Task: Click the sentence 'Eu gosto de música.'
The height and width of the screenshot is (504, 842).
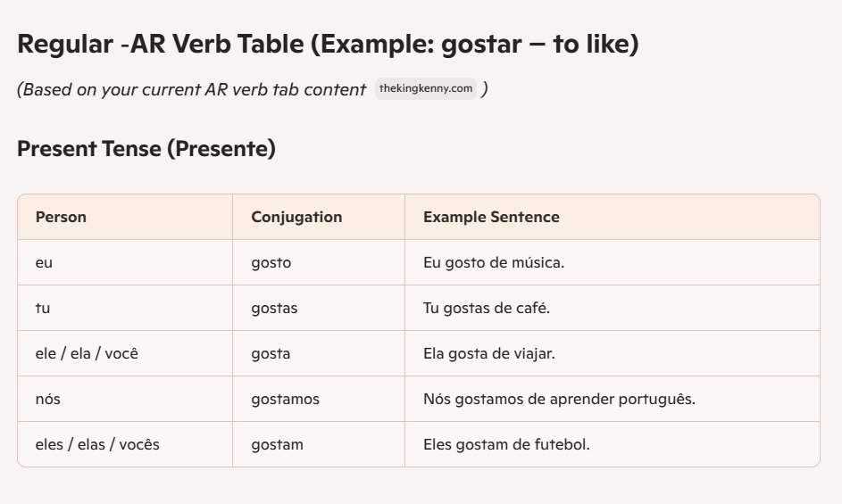Action: (494, 262)
